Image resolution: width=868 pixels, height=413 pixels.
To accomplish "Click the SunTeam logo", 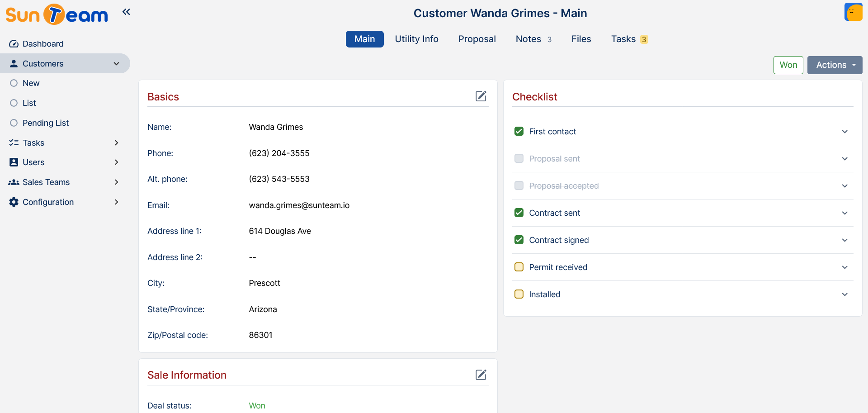I will 57,14.
